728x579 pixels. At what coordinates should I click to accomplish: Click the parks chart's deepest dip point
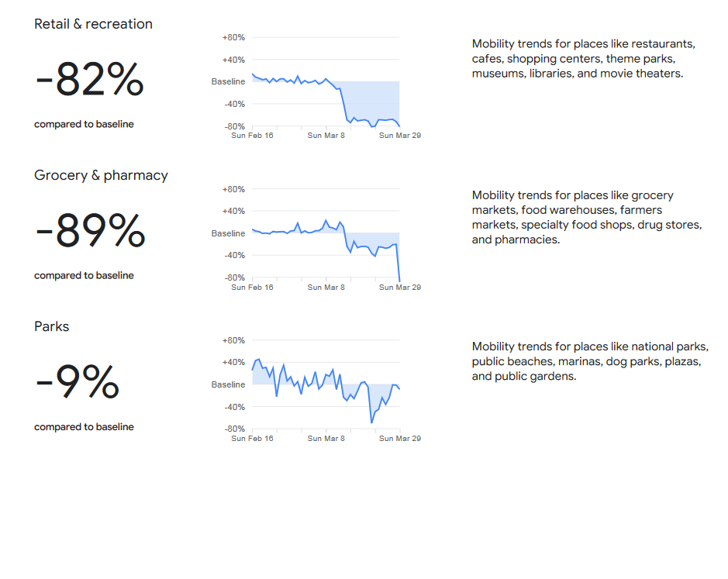pyautogui.click(x=371, y=422)
